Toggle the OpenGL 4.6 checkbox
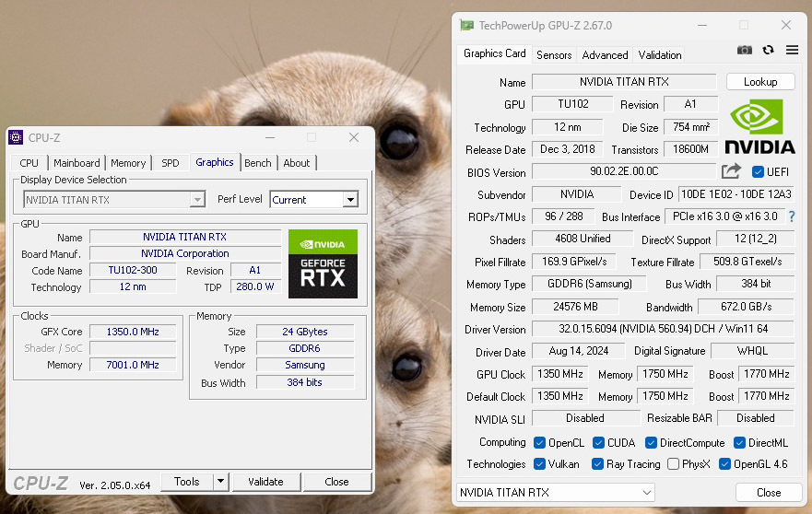 (x=724, y=463)
